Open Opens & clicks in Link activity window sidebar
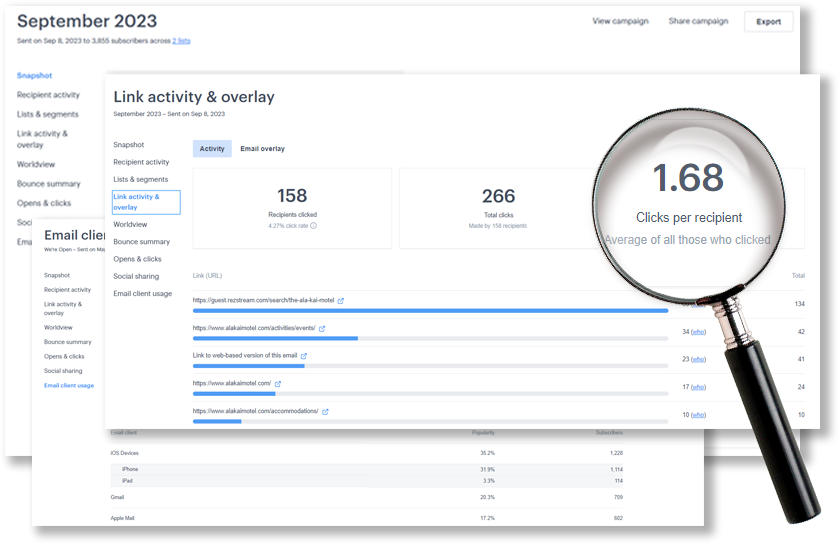Screen dimensions: 839x544 [138, 259]
